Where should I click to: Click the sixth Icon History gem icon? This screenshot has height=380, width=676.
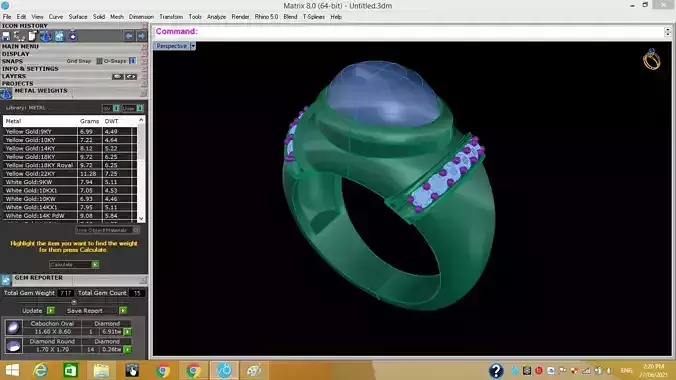[x=73, y=36]
